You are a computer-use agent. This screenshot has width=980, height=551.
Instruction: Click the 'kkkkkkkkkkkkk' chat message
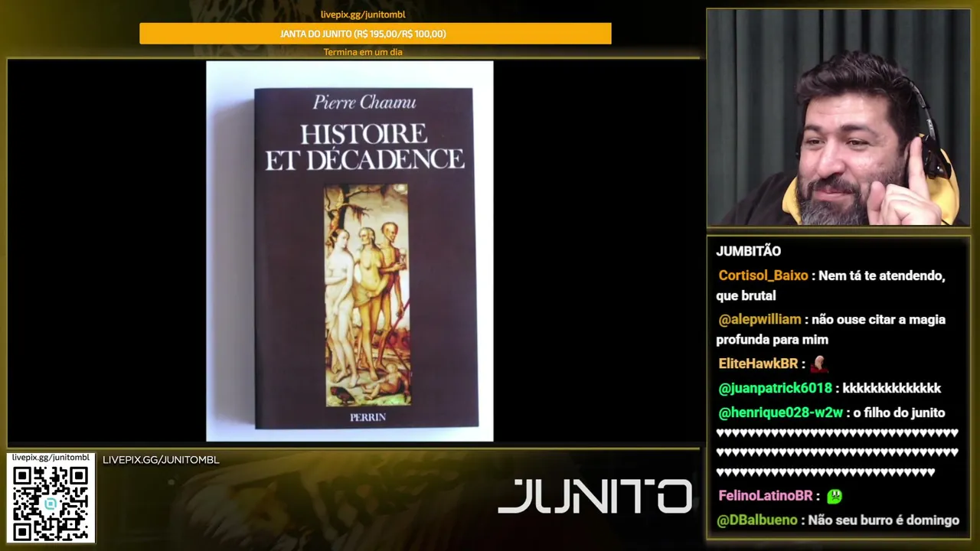(x=892, y=388)
